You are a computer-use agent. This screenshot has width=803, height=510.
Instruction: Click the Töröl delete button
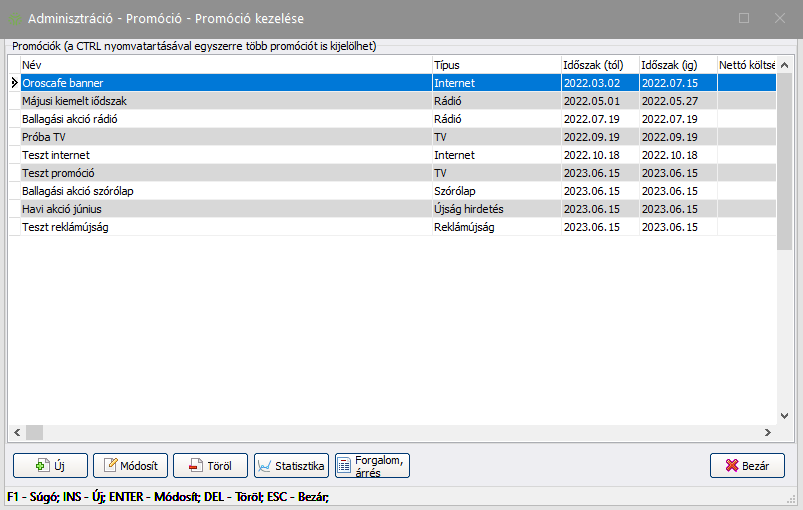(210, 466)
